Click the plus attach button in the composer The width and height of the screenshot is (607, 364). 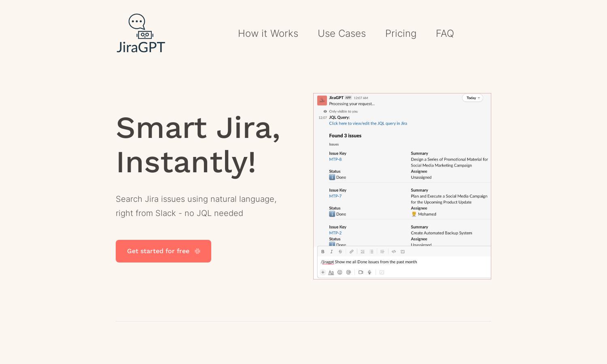[323, 272]
